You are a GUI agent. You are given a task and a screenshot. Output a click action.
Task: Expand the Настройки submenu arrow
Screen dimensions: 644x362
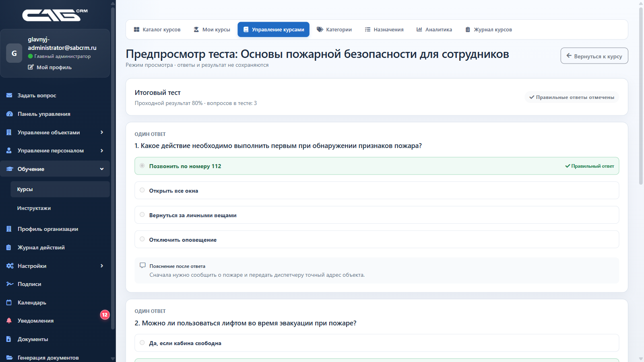point(102,266)
